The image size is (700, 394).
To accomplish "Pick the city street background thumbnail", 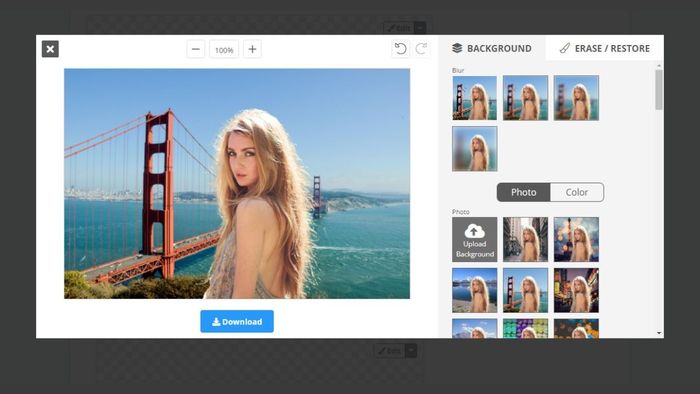I will (525, 240).
